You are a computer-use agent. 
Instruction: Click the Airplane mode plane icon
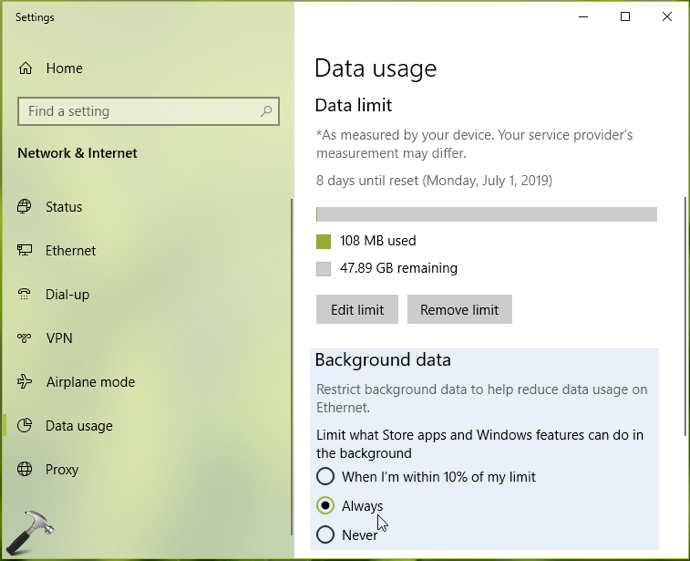24,381
